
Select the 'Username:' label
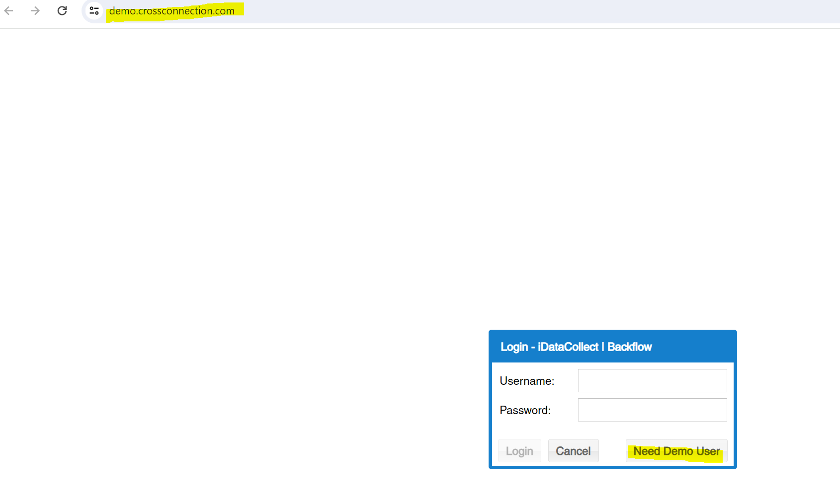527,381
